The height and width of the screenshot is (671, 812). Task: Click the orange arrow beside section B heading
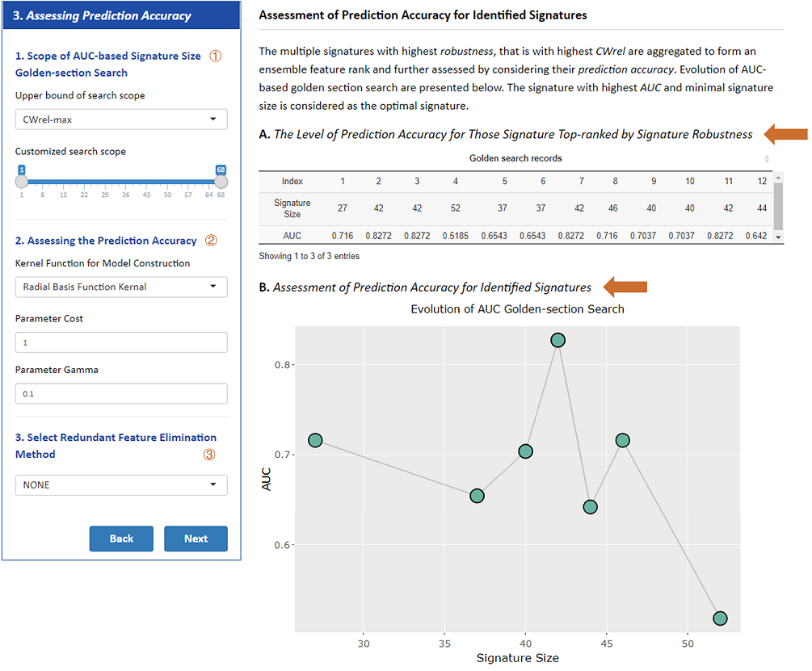tap(626, 287)
